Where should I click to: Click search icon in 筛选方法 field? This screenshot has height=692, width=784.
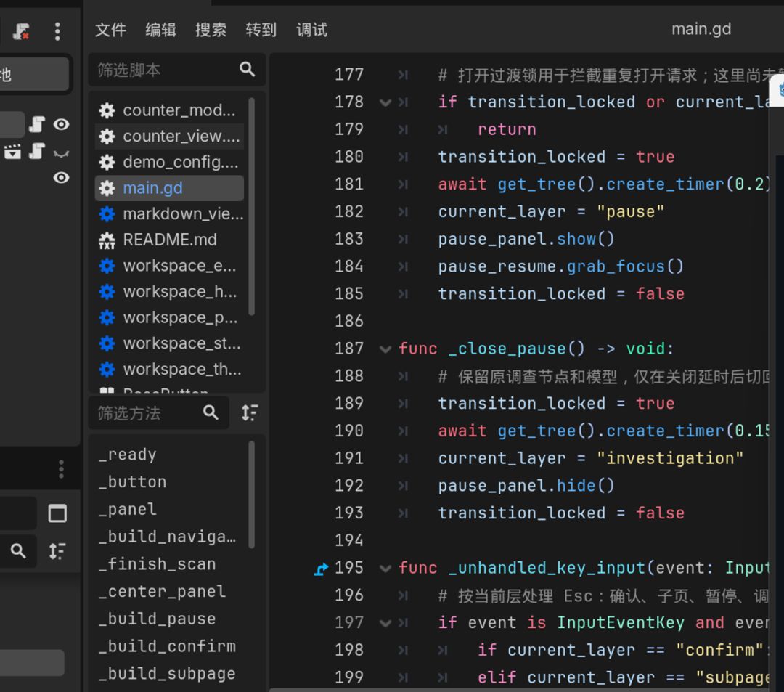point(211,412)
